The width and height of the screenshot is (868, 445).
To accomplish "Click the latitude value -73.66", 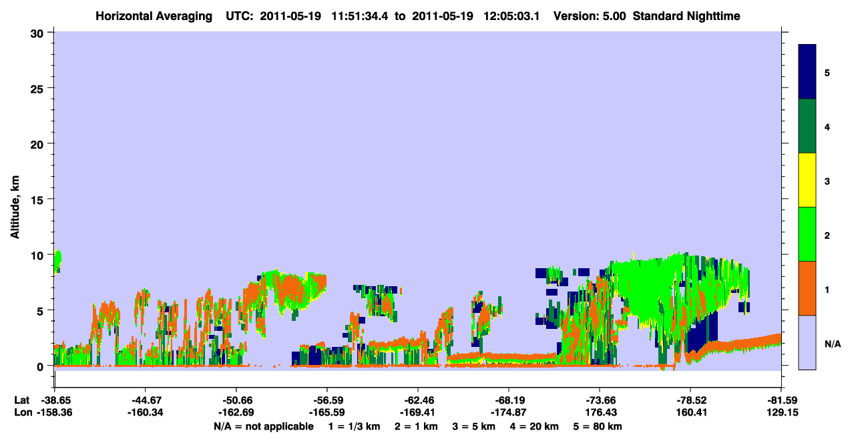I will (600, 400).
